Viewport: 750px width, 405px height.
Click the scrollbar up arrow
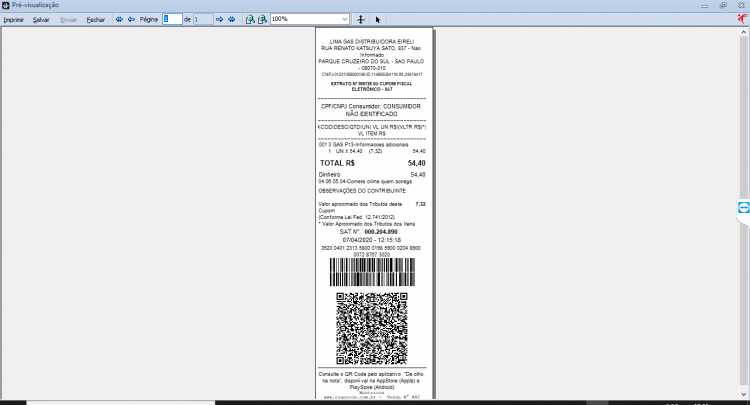click(744, 32)
